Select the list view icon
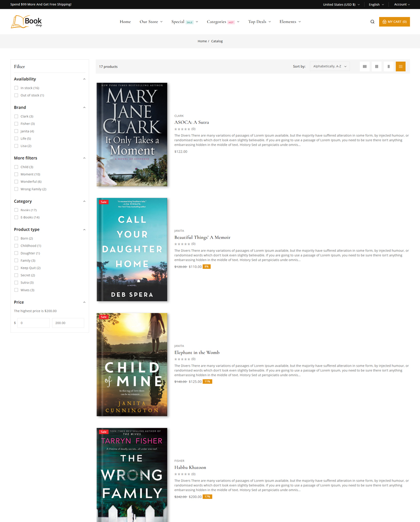 400,67
